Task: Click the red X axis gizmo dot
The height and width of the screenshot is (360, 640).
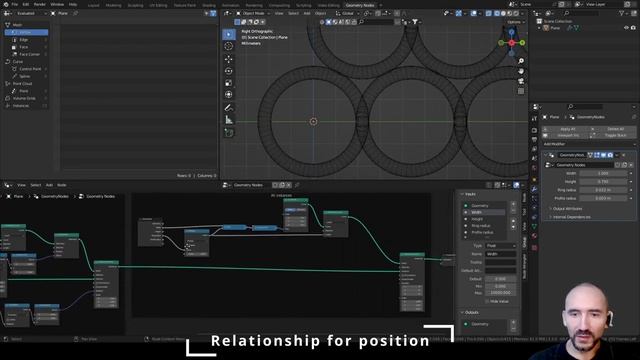Action: point(511,42)
